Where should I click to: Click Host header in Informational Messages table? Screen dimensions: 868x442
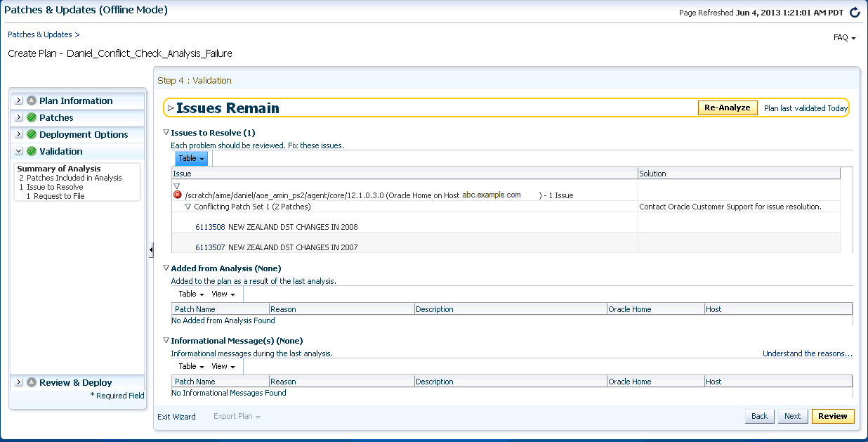tap(778, 382)
